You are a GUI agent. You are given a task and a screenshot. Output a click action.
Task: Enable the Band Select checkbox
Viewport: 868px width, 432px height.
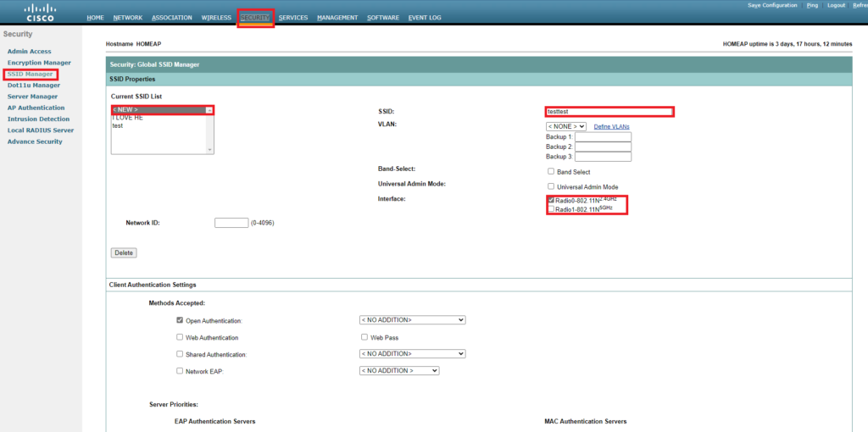click(x=551, y=171)
